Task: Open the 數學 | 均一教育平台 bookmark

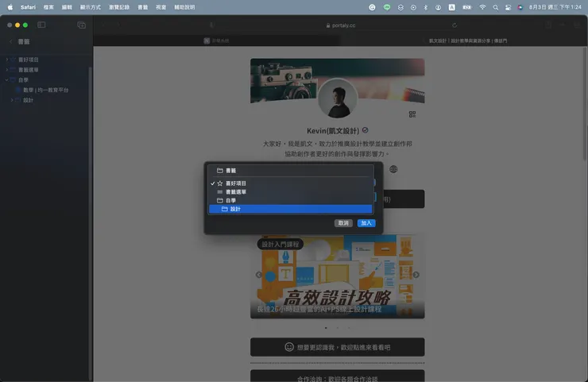Action: coord(46,90)
